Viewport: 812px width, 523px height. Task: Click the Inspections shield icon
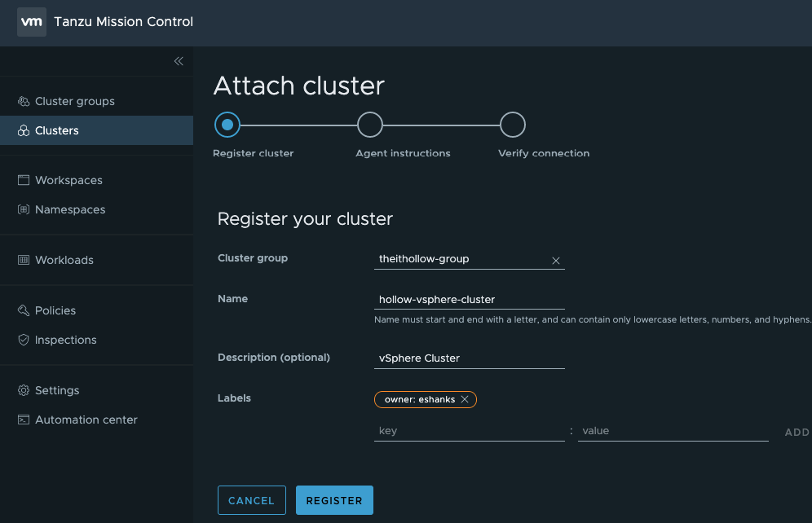point(24,340)
